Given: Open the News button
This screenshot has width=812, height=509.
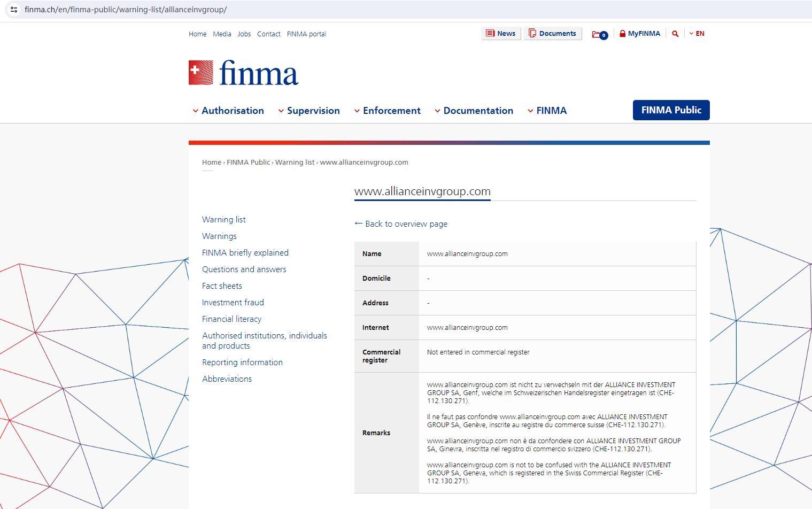Looking at the screenshot, I should click(x=501, y=34).
